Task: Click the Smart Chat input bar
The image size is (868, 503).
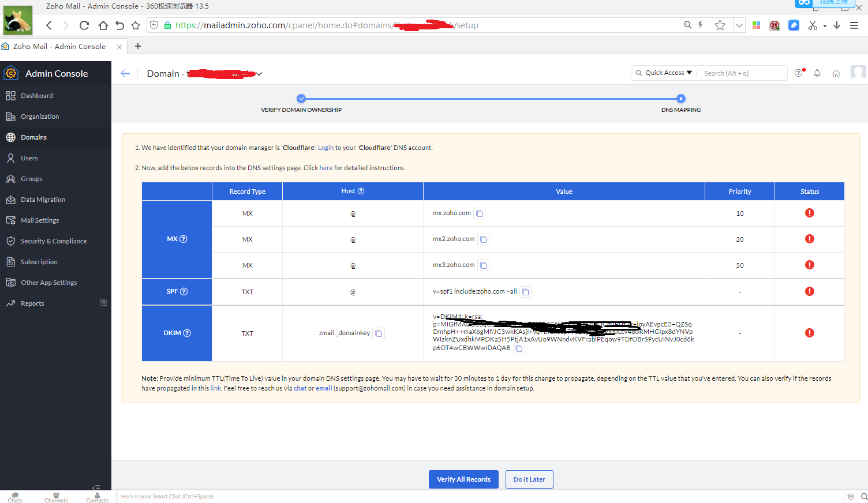Action: tap(479, 496)
